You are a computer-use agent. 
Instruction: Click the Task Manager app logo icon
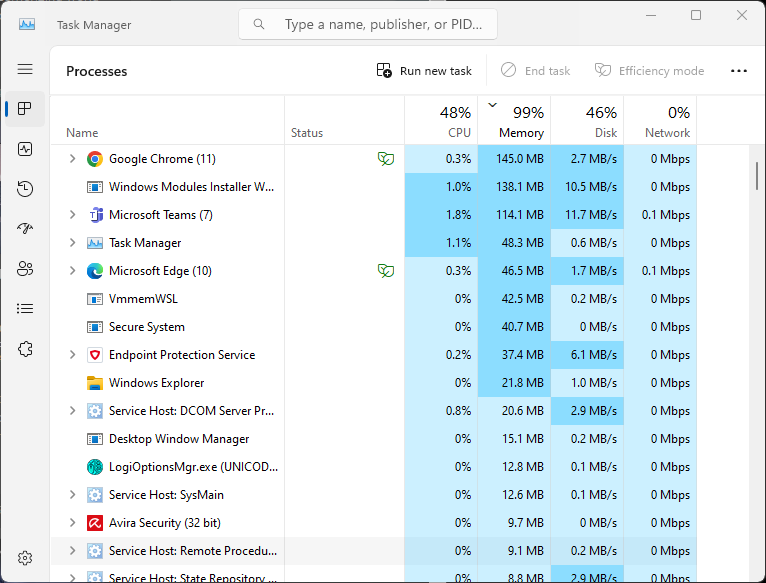[x=27, y=24]
